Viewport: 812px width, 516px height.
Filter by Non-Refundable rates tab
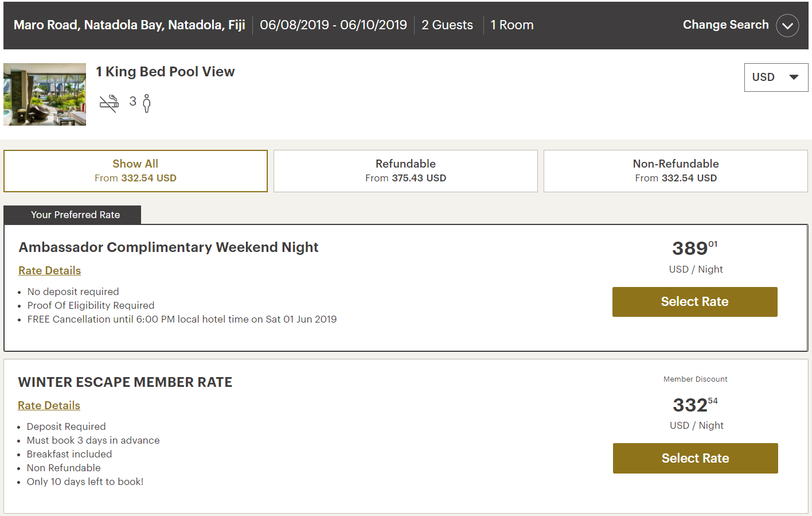(676, 171)
